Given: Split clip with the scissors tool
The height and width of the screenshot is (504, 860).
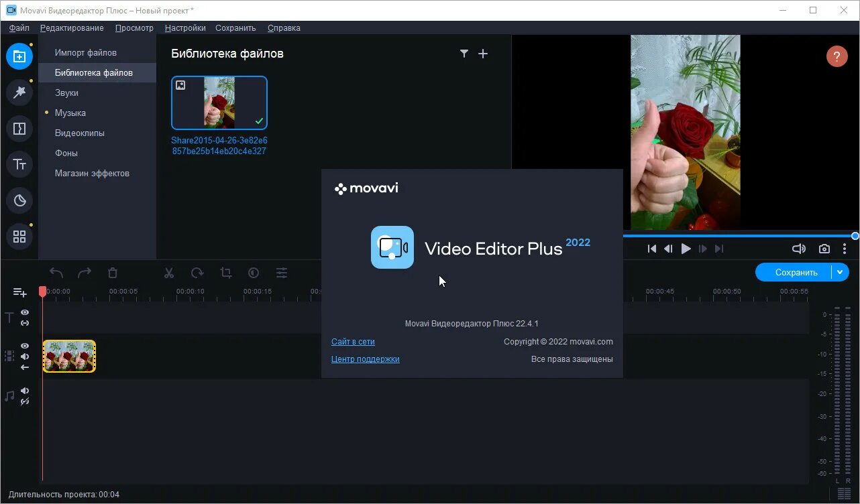Looking at the screenshot, I should point(169,273).
